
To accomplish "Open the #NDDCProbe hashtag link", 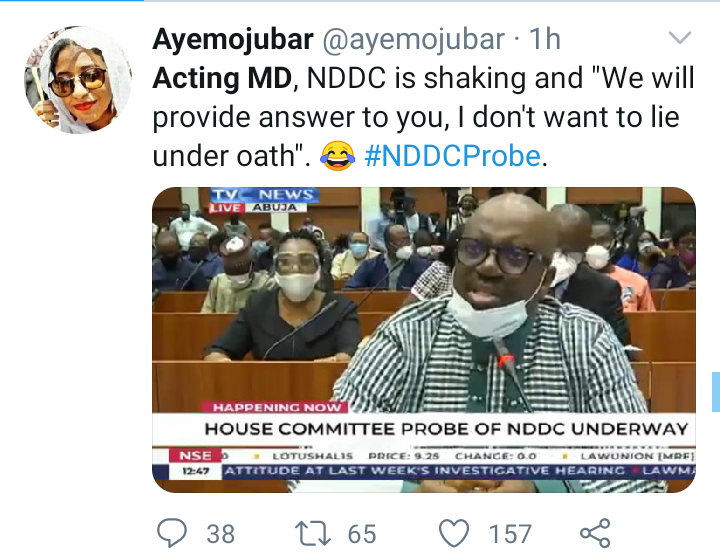I will click(452, 156).
